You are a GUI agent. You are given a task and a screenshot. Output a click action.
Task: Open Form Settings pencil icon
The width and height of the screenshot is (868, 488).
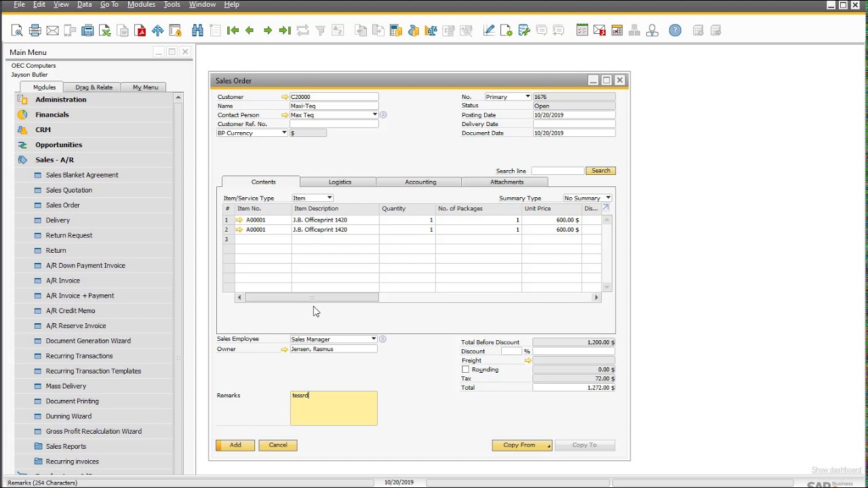[x=489, y=30]
